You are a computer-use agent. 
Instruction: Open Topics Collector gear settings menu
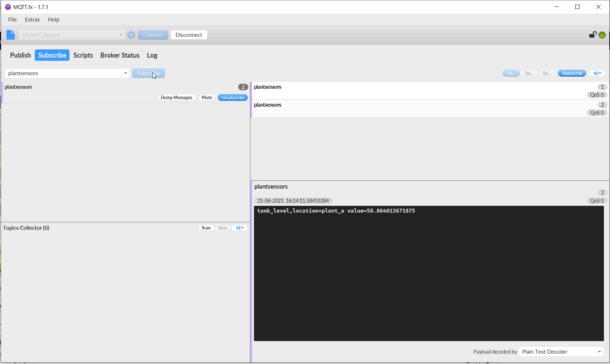[x=240, y=228]
